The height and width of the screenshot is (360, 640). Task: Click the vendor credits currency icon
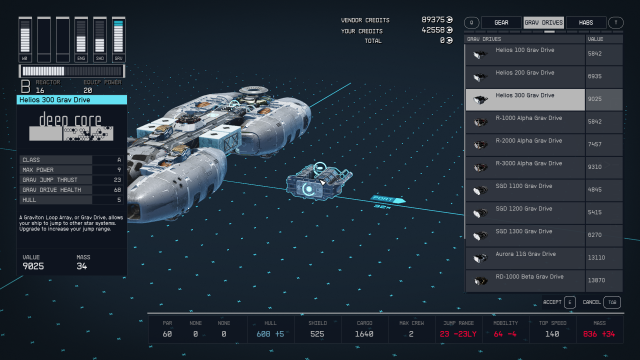click(449, 20)
